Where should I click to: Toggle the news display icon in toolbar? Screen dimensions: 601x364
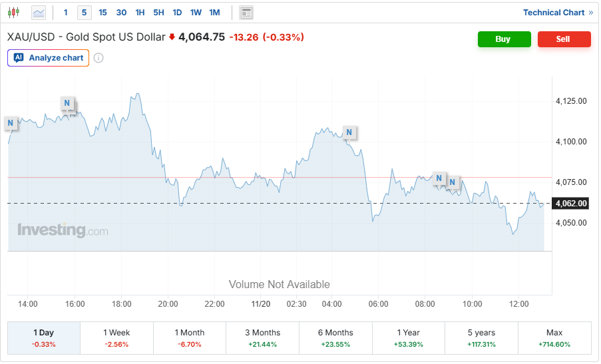(x=246, y=13)
